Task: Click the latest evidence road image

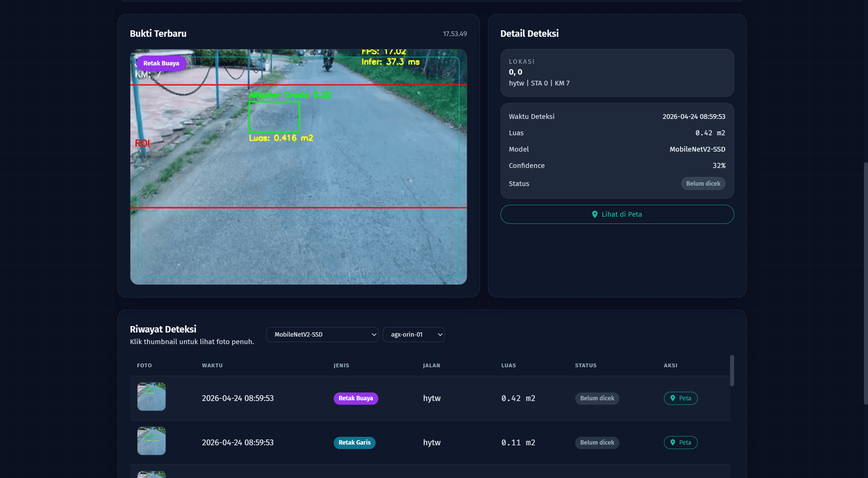Action: coord(298,167)
